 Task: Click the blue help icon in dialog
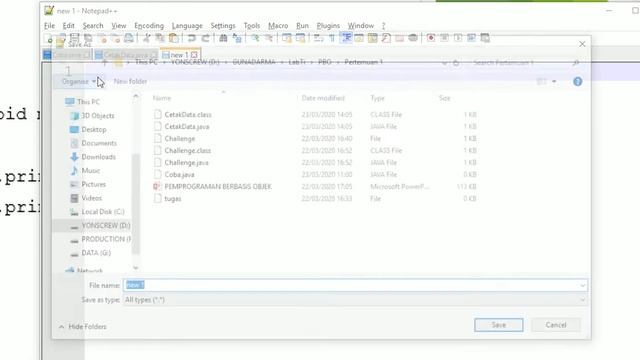pos(578,82)
